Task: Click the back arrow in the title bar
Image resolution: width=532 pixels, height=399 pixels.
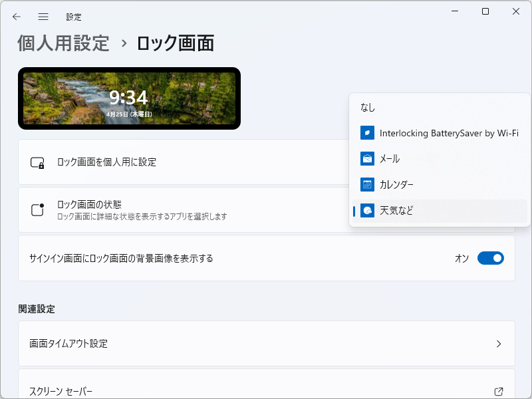Action: coord(16,17)
